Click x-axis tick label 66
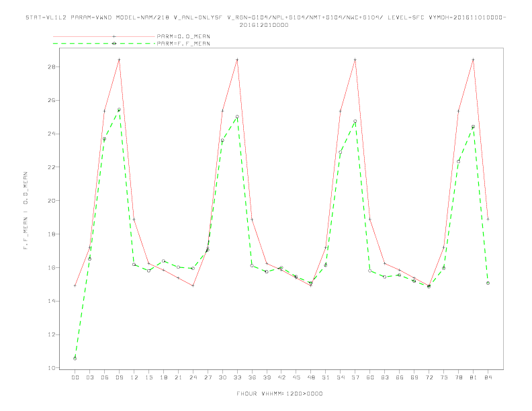532x411 pixels. point(400,377)
